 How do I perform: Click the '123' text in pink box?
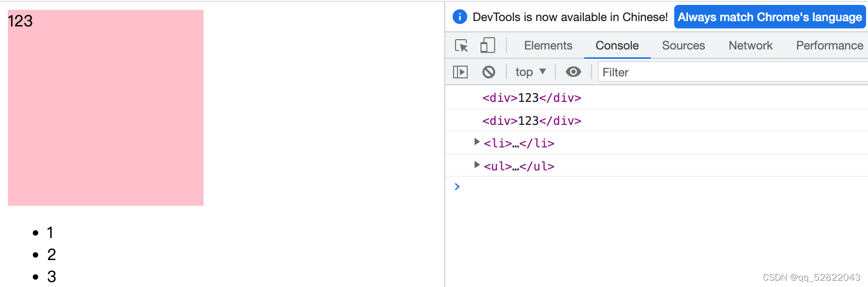coord(20,21)
